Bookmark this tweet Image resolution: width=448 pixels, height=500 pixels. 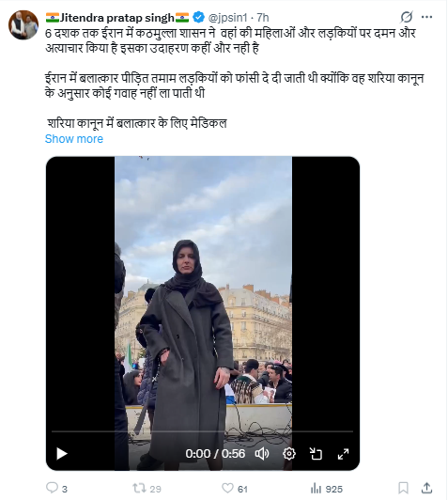click(x=404, y=488)
